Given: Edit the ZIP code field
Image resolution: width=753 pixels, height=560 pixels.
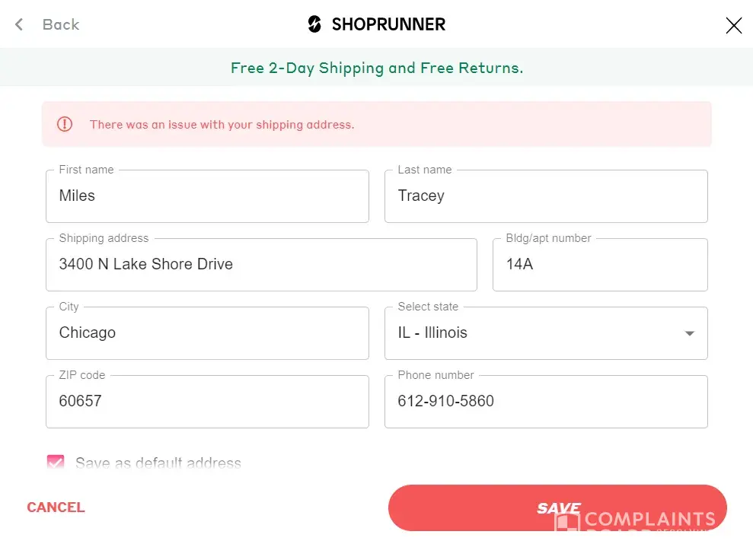Looking at the screenshot, I should point(207,402).
